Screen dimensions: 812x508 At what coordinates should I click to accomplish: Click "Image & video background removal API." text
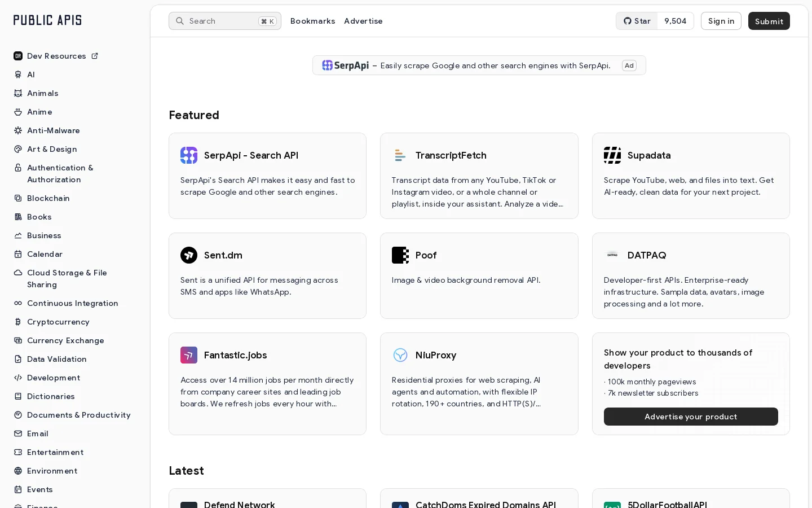[x=466, y=280]
